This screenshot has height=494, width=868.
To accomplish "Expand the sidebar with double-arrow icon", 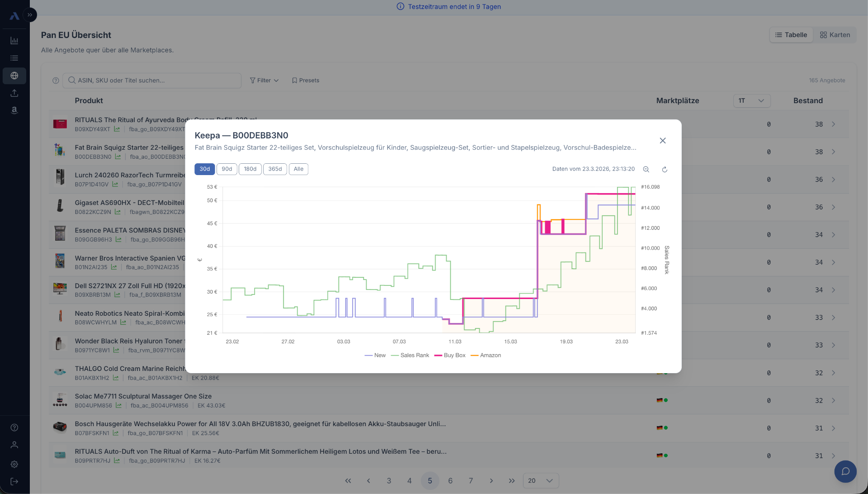I will pos(30,15).
